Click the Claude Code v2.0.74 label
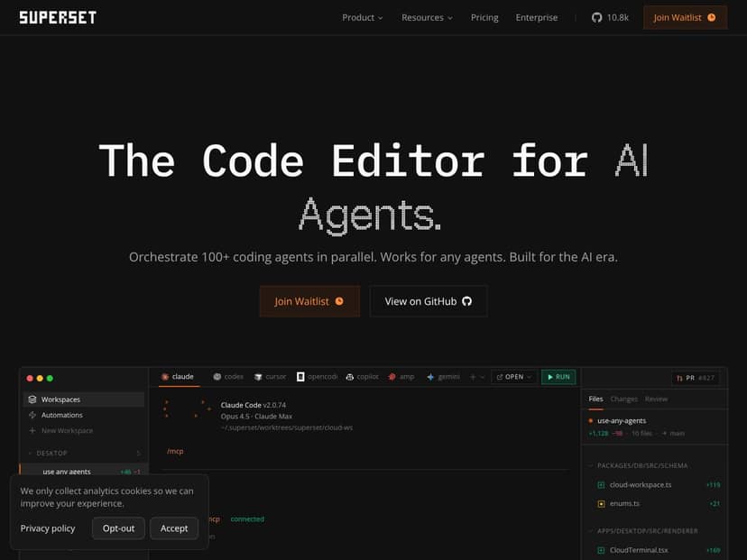 [x=253, y=405]
